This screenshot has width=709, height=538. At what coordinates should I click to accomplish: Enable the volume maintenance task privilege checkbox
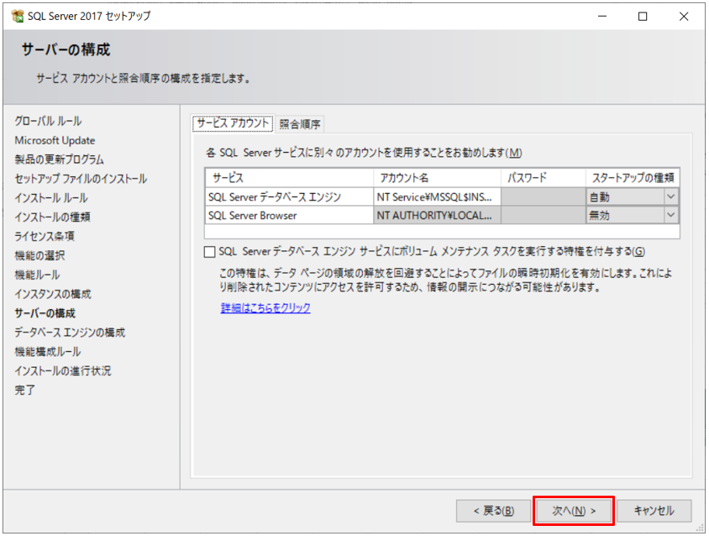point(209,252)
